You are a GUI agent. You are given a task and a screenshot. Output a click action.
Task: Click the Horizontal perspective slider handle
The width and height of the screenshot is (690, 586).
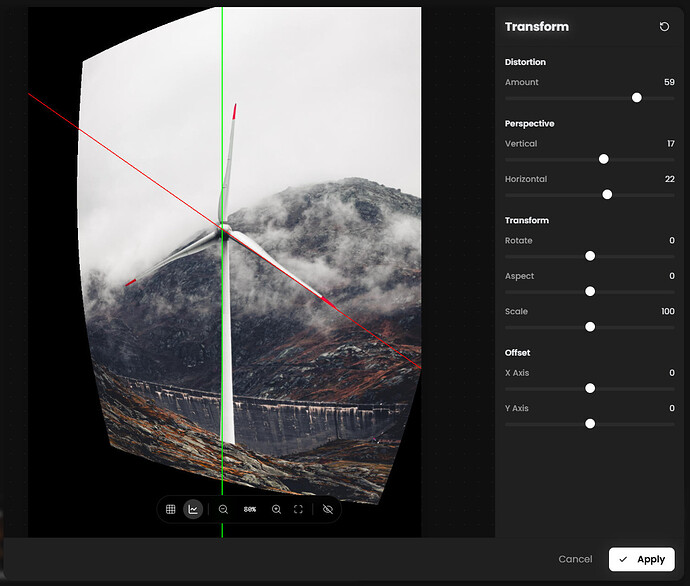[x=607, y=195]
